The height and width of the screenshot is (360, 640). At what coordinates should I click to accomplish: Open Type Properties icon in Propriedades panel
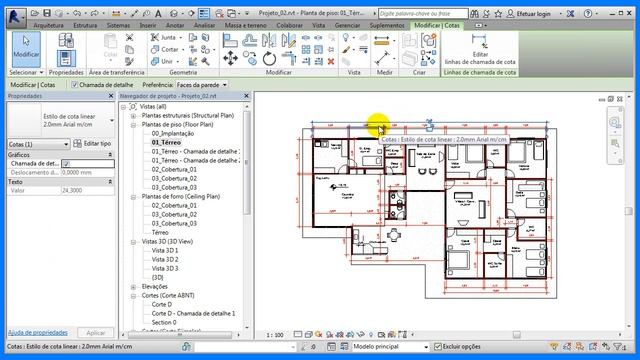(x=66, y=40)
